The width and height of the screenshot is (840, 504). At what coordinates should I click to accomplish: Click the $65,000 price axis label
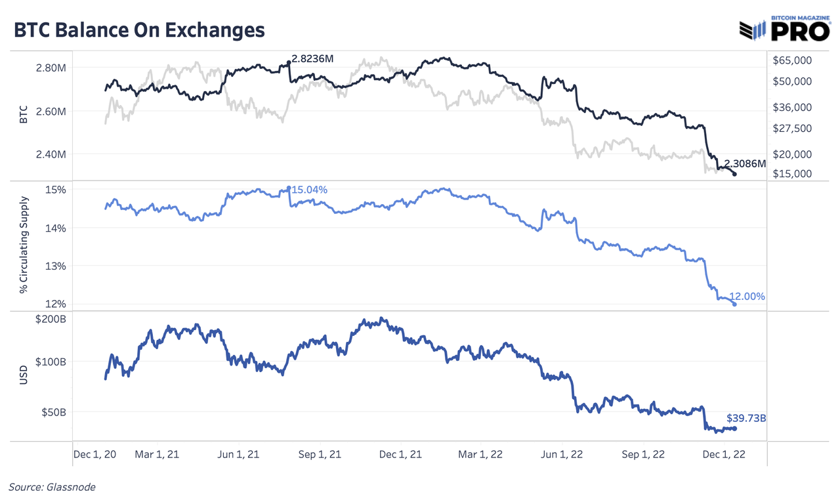pyautogui.click(x=792, y=60)
